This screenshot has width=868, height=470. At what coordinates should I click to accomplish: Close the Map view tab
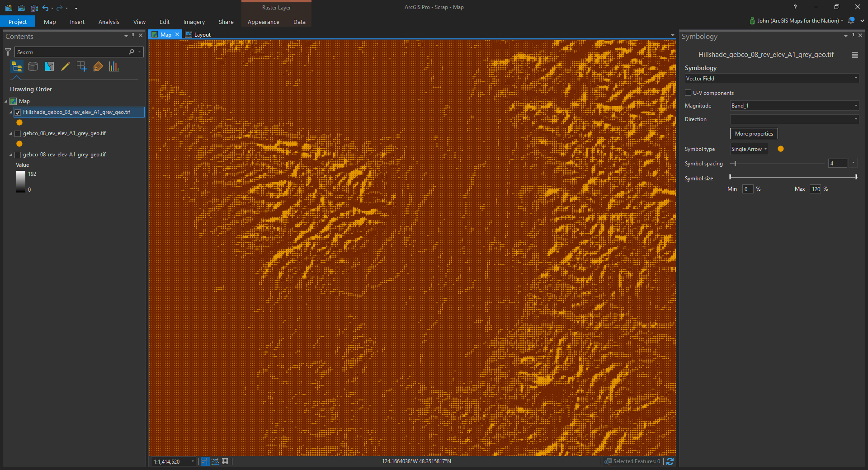pyautogui.click(x=177, y=34)
